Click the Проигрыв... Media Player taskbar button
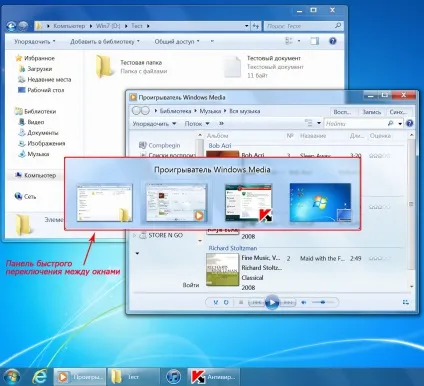The width and height of the screenshot is (424, 386). point(80,377)
